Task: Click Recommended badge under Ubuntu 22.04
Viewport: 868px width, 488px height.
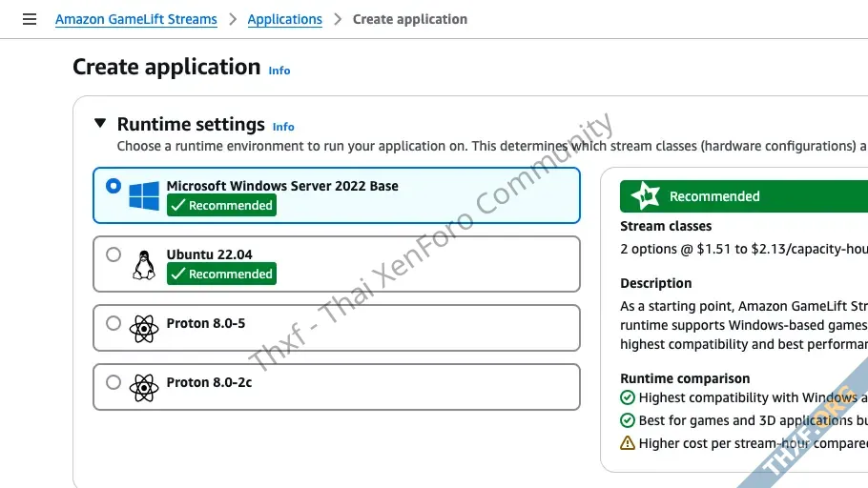Action: (x=221, y=274)
